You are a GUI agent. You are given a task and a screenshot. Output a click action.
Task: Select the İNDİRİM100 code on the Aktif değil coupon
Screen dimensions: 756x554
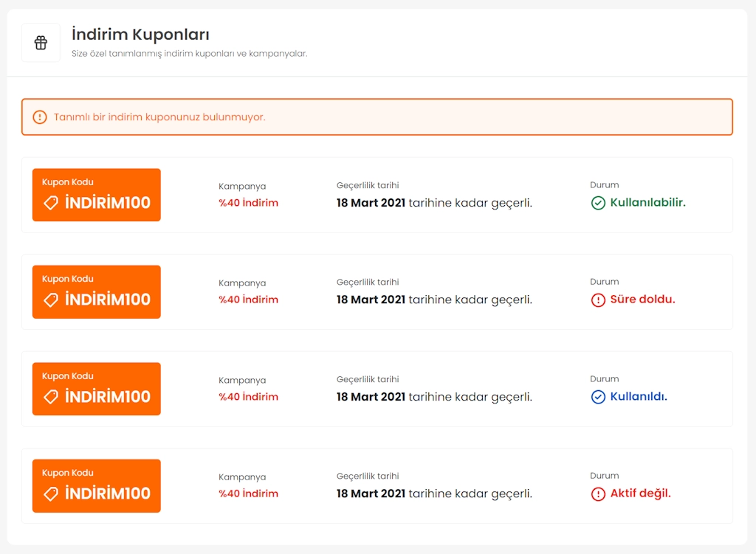pos(108,494)
